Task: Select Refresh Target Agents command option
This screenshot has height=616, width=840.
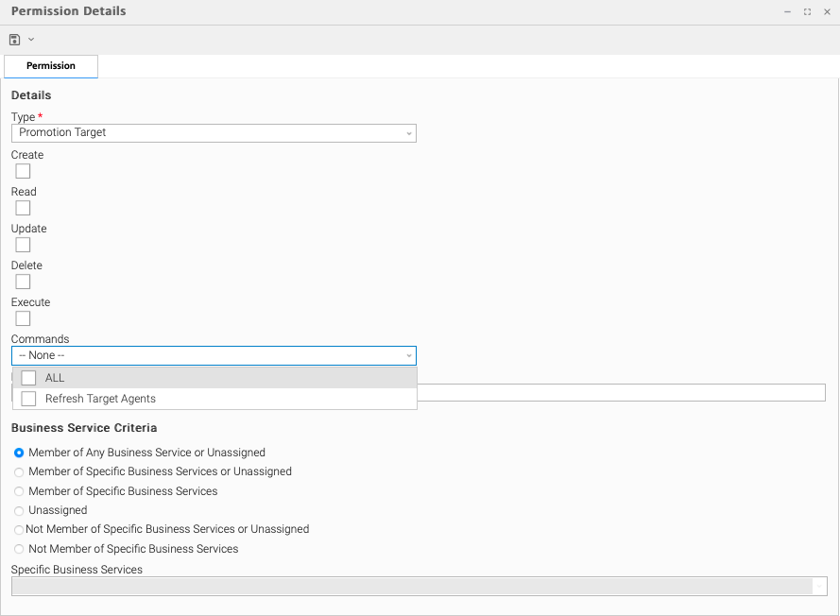Action: 29,399
